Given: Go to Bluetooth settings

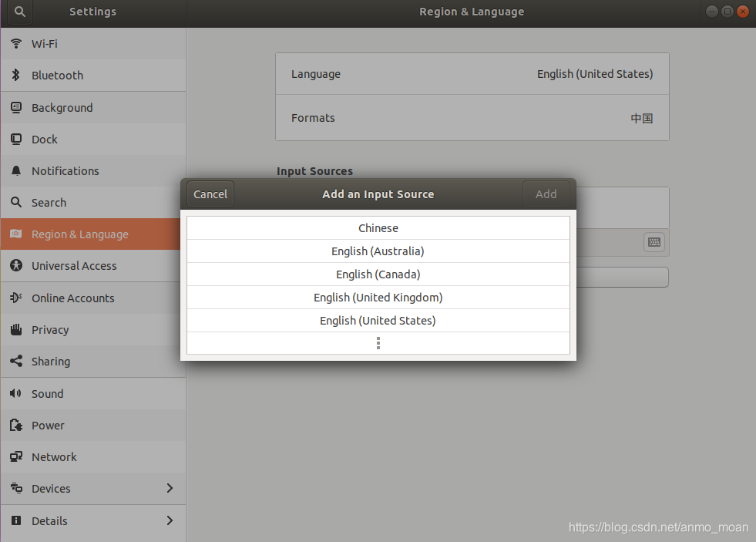Looking at the screenshot, I should coord(93,76).
